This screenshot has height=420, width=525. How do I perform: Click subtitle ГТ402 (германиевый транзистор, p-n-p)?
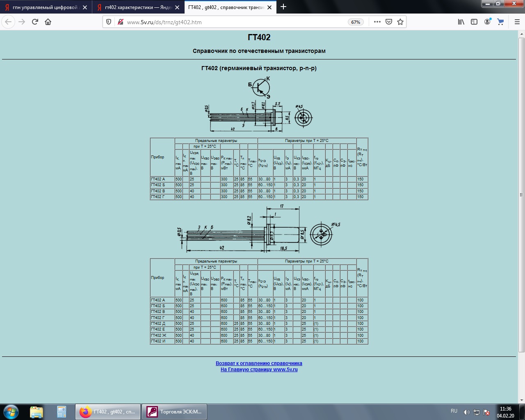coord(259,68)
